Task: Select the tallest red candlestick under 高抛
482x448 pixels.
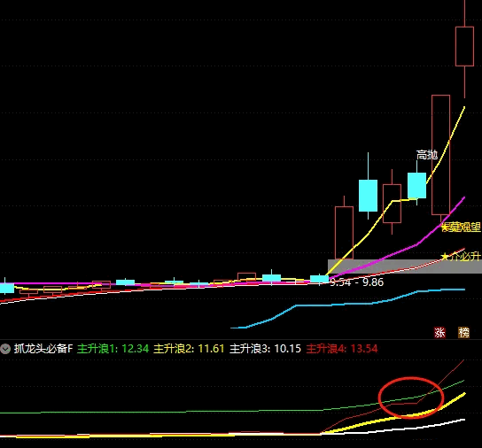Action: click(441, 155)
